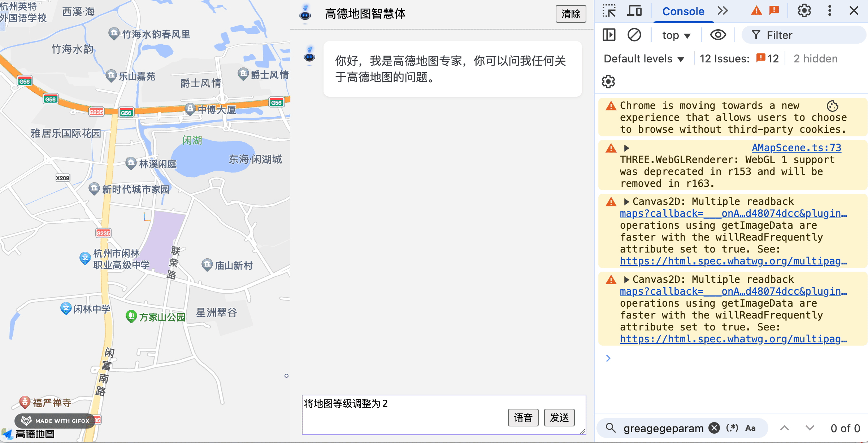Switch to the Console tab
Image resolution: width=868 pixels, height=443 pixels.
tap(683, 11)
